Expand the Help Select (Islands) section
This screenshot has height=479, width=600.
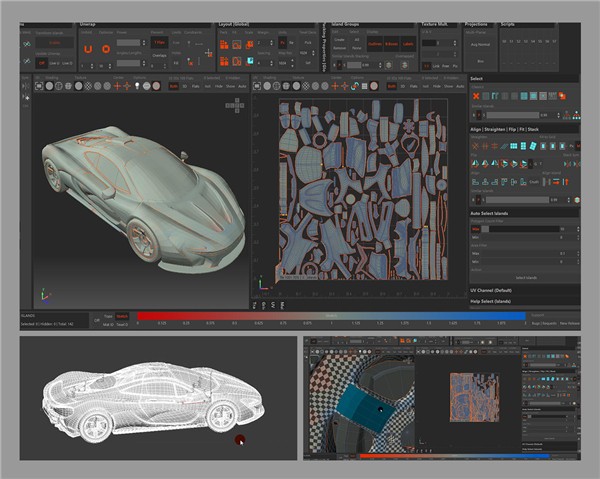tap(524, 301)
